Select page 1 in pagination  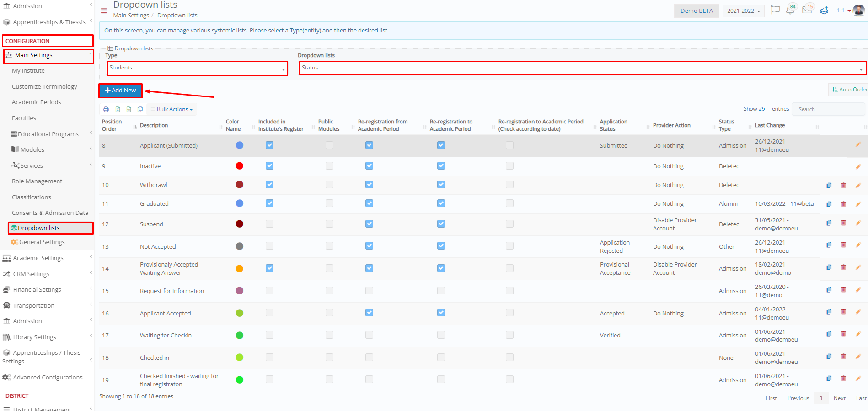821,398
